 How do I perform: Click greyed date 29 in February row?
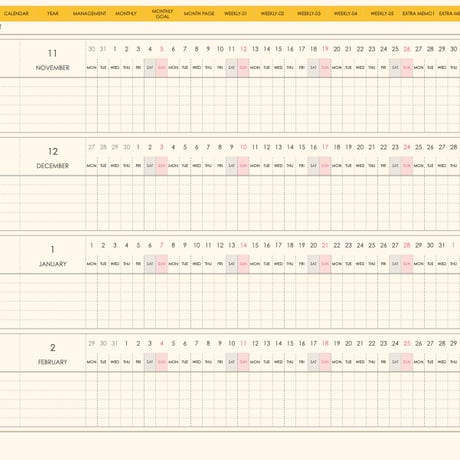(92, 344)
